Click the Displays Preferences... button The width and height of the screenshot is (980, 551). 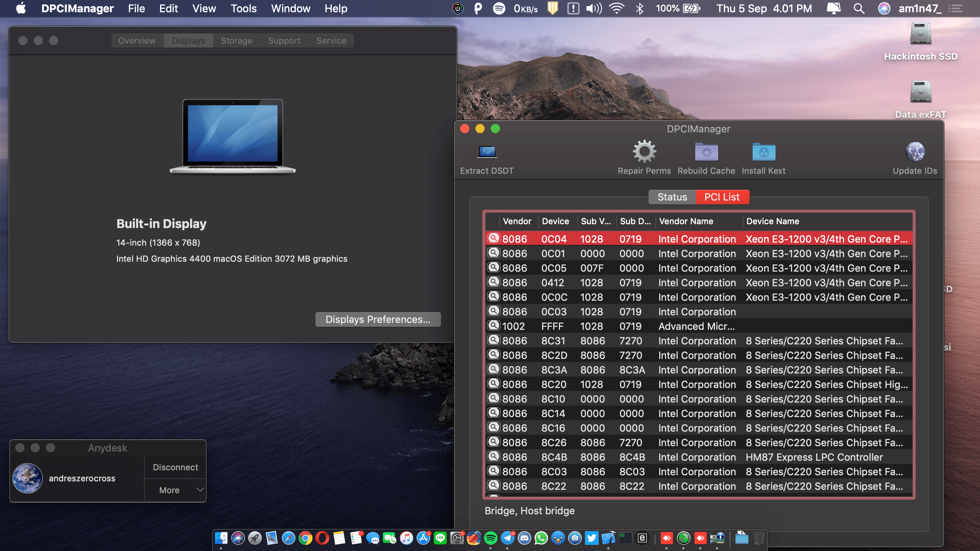click(x=378, y=320)
